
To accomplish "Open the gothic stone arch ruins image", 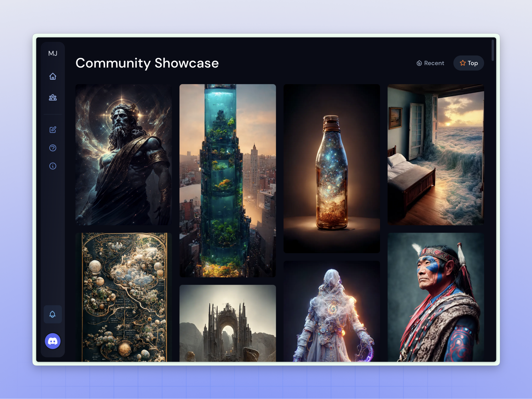I will click(227, 323).
